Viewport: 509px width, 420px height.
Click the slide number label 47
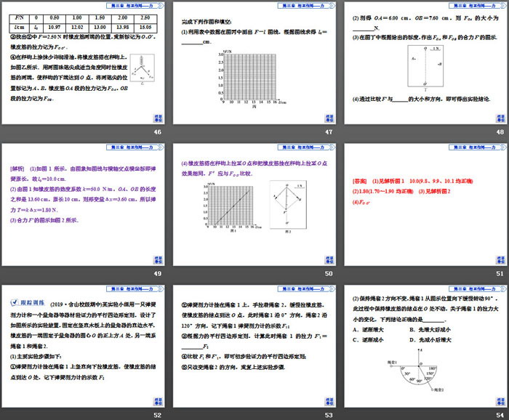pyautogui.click(x=329, y=132)
